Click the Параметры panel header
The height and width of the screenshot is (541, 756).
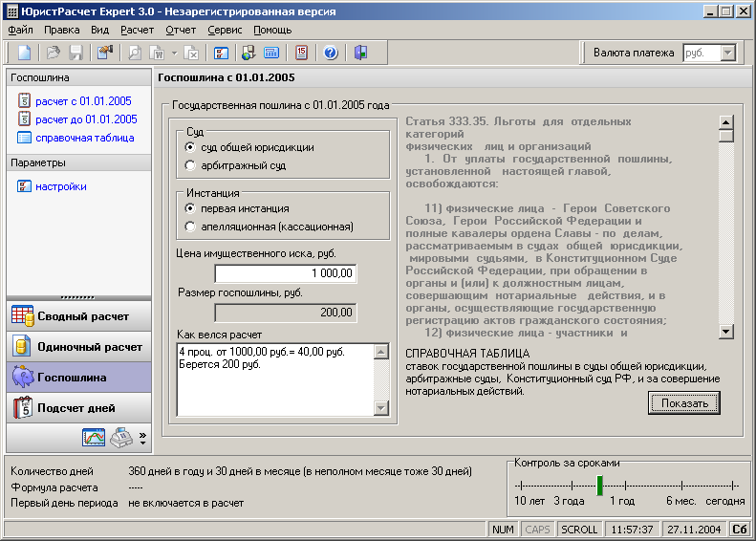pos(78,162)
